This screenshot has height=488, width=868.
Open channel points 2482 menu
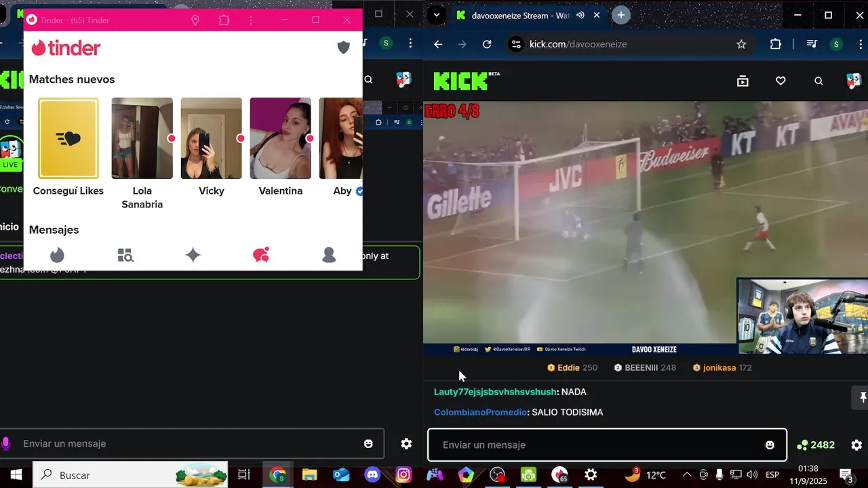tap(816, 445)
